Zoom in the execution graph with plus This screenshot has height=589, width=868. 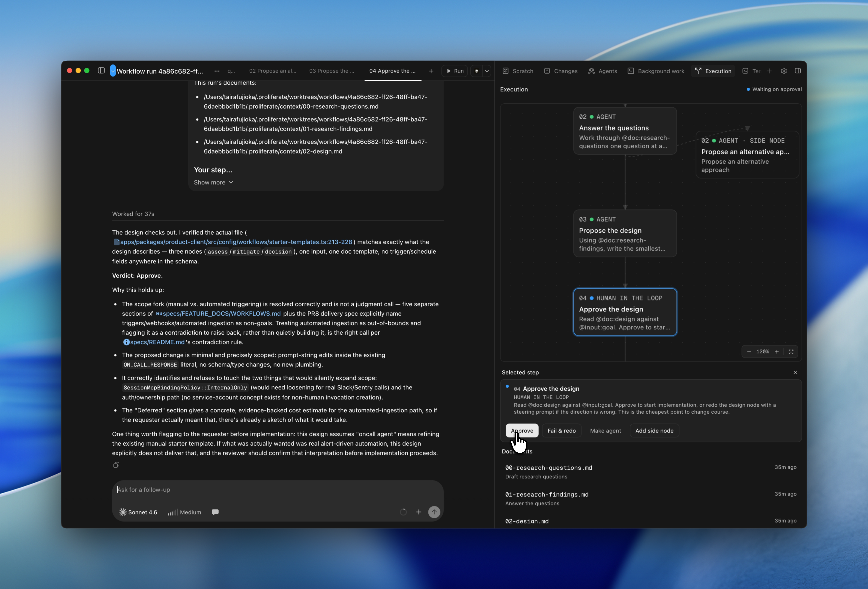click(x=777, y=351)
